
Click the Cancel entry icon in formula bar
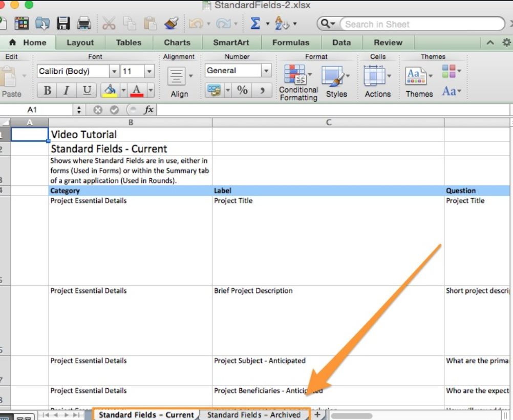tap(98, 110)
